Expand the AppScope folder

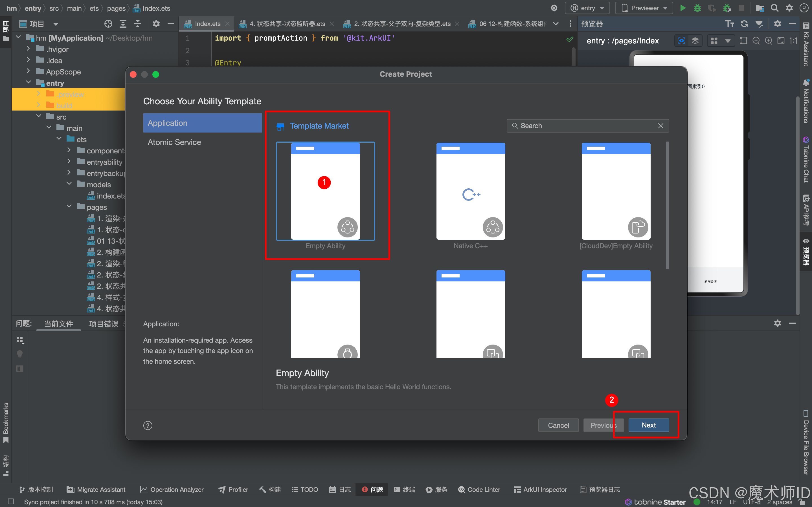click(28, 71)
